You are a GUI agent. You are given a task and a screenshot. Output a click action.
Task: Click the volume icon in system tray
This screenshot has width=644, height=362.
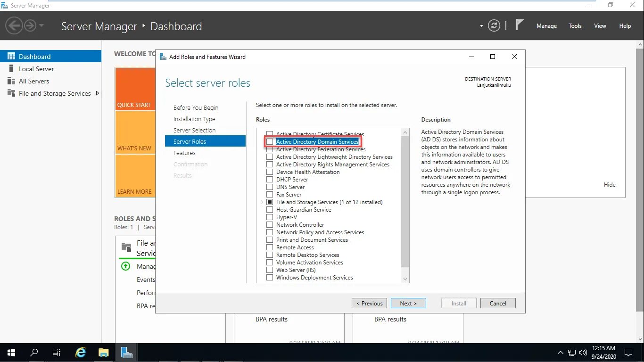click(583, 353)
